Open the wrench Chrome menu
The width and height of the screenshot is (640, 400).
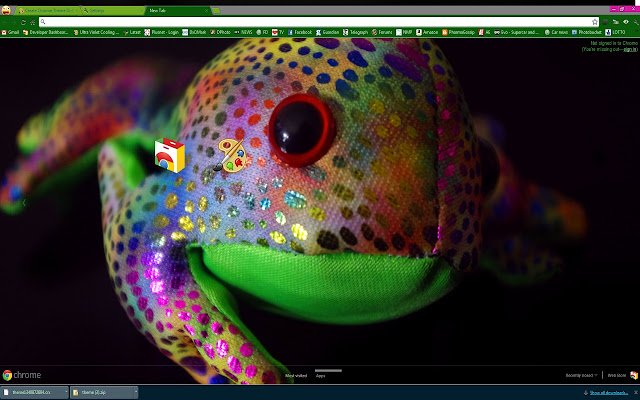pyautogui.click(x=635, y=22)
